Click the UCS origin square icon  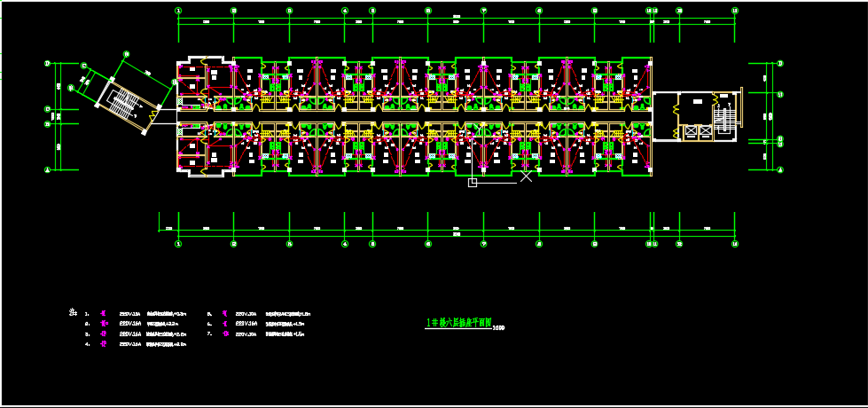(x=473, y=183)
